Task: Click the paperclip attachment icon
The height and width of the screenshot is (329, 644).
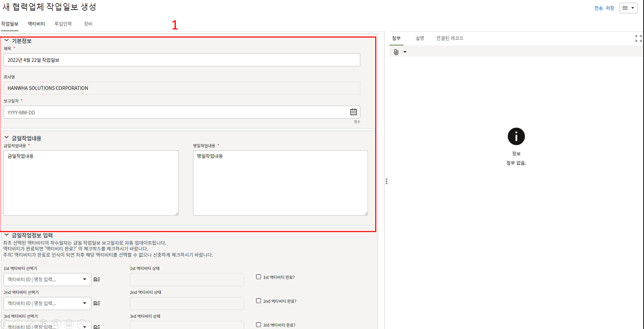Action: [x=396, y=52]
